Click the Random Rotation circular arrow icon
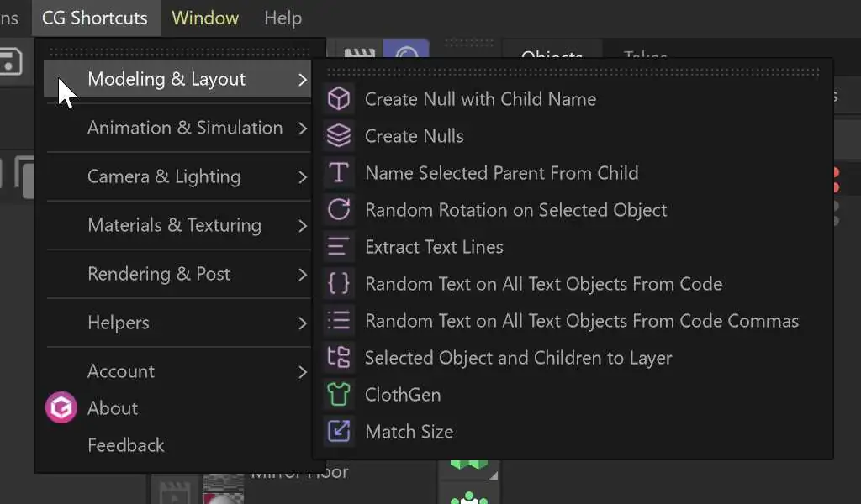Image resolution: width=861 pixels, height=504 pixels. [339, 209]
